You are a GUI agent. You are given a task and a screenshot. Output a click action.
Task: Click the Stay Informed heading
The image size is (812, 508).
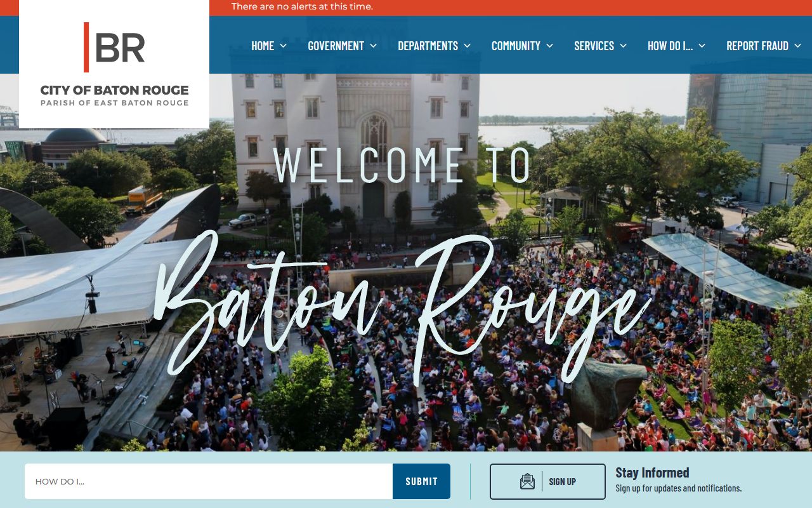pos(652,472)
